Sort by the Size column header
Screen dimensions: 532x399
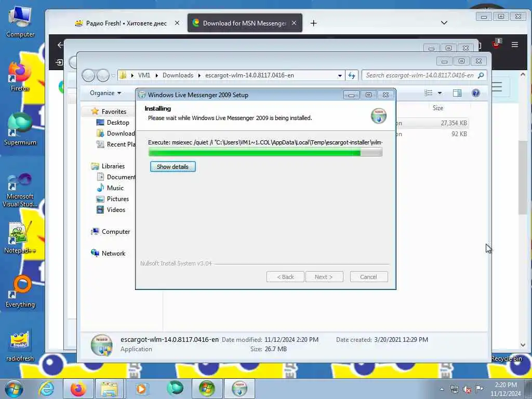tap(437, 108)
